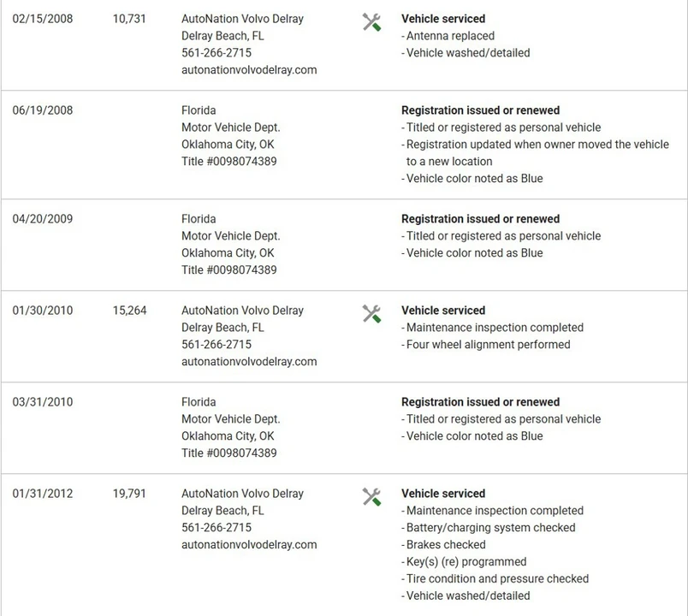The height and width of the screenshot is (616, 688).
Task: Click Vehicle serviced heading for 01/30/2010
Action: [443, 311]
